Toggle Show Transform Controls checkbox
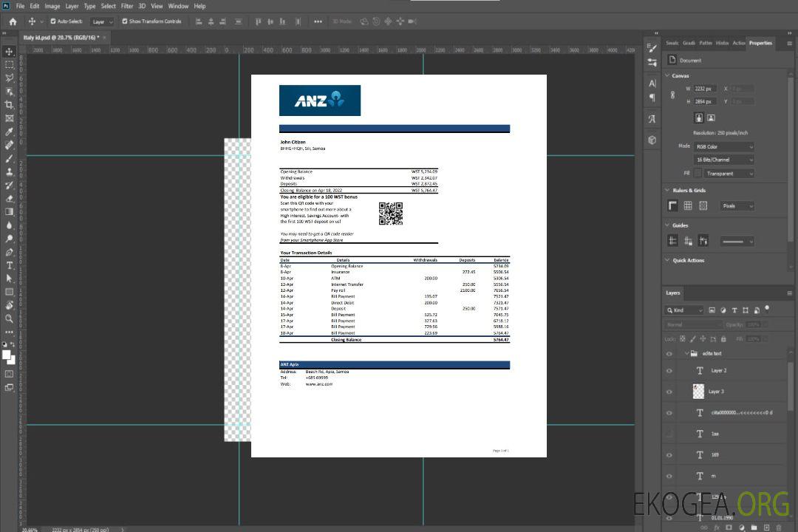The height and width of the screenshot is (532, 798). (125, 21)
